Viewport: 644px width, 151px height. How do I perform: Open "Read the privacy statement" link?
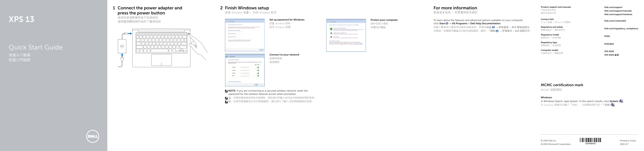[x=358, y=44]
